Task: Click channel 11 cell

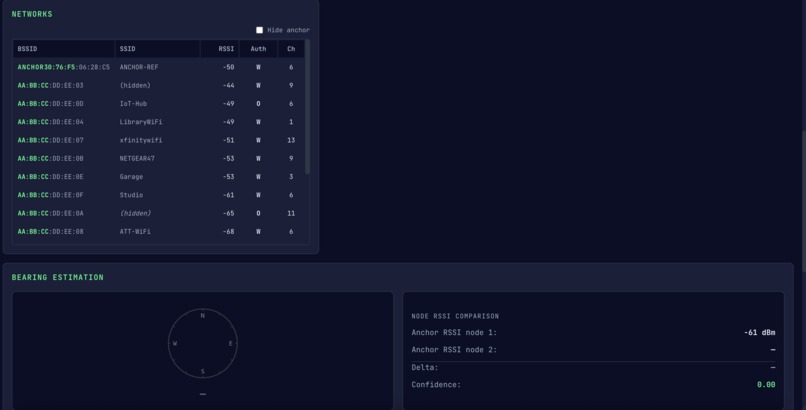Action: point(291,213)
